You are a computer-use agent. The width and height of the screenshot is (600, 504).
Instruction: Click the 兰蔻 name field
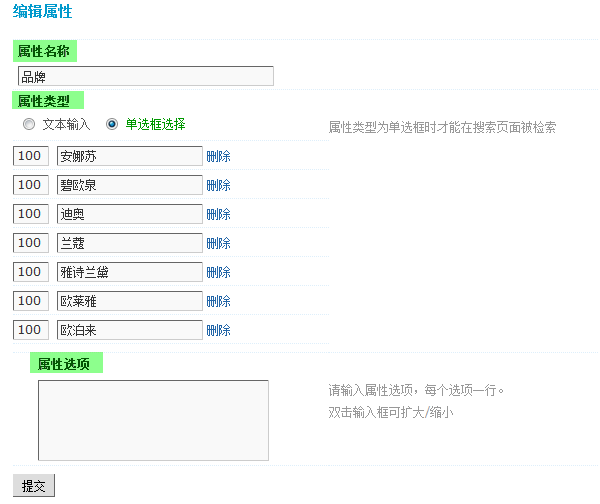click(130, 243)
